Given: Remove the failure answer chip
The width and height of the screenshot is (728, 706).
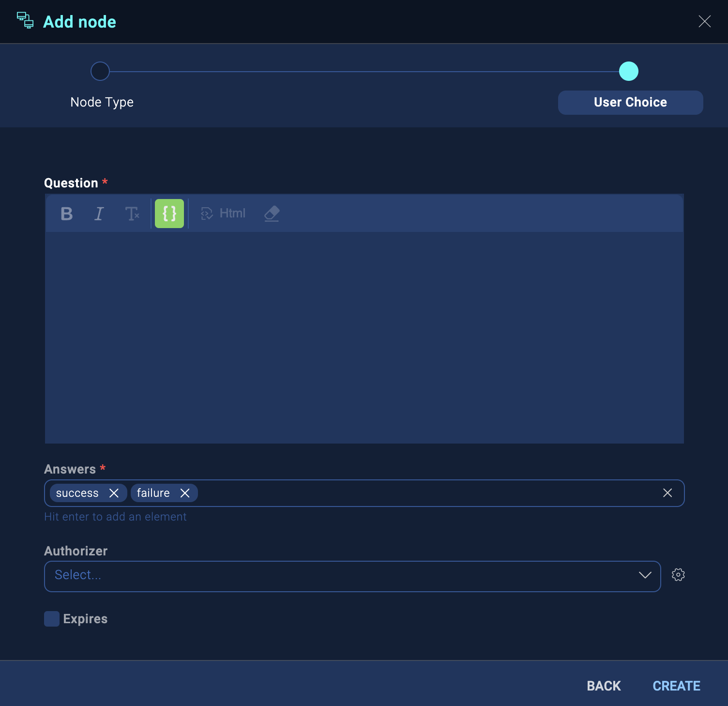Looking at the screenshot, I should [184, 493].
